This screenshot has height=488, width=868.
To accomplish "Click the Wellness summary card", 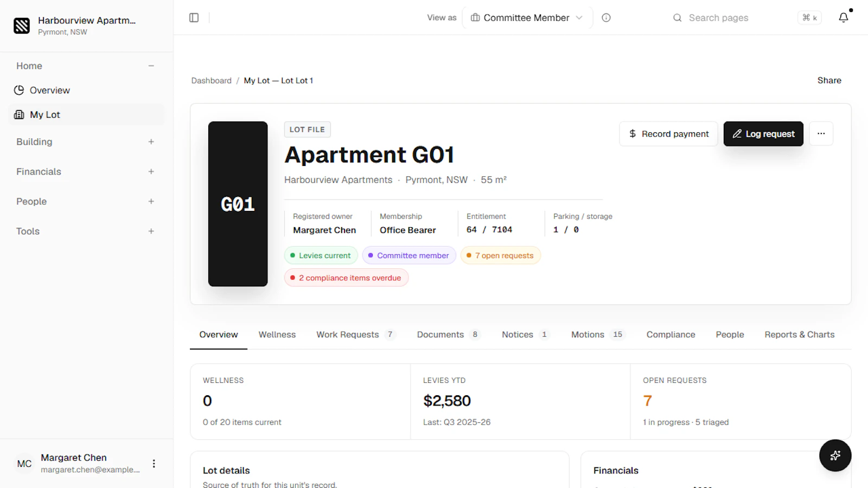I will (x=301, y=401).
